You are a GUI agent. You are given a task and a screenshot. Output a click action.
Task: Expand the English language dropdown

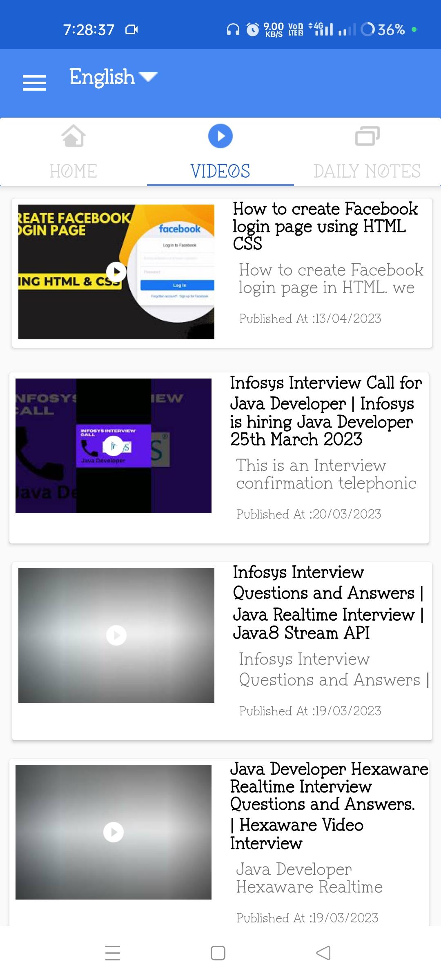(113, 77)
